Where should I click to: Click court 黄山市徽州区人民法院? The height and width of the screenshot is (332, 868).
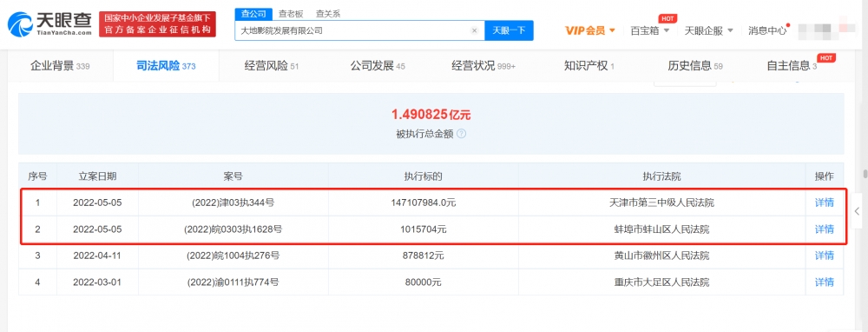661,256
